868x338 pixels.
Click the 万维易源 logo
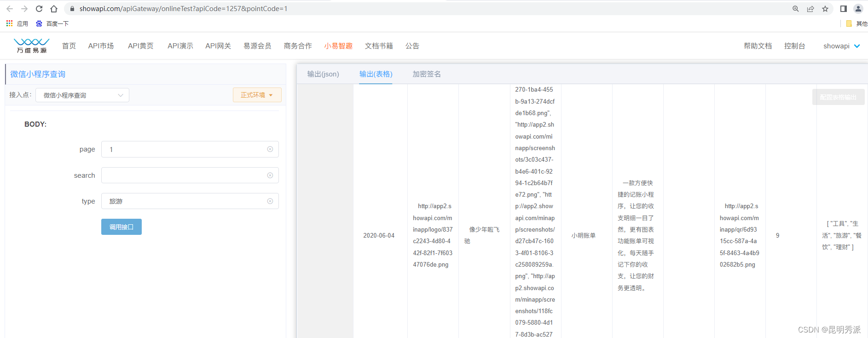32,46
